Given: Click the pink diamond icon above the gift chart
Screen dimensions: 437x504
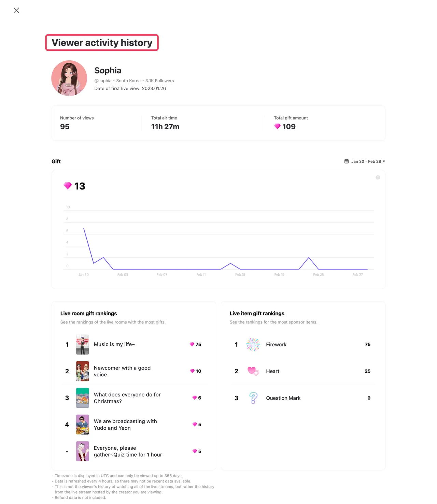Looking at the screenshot, I should pos(68,186).
